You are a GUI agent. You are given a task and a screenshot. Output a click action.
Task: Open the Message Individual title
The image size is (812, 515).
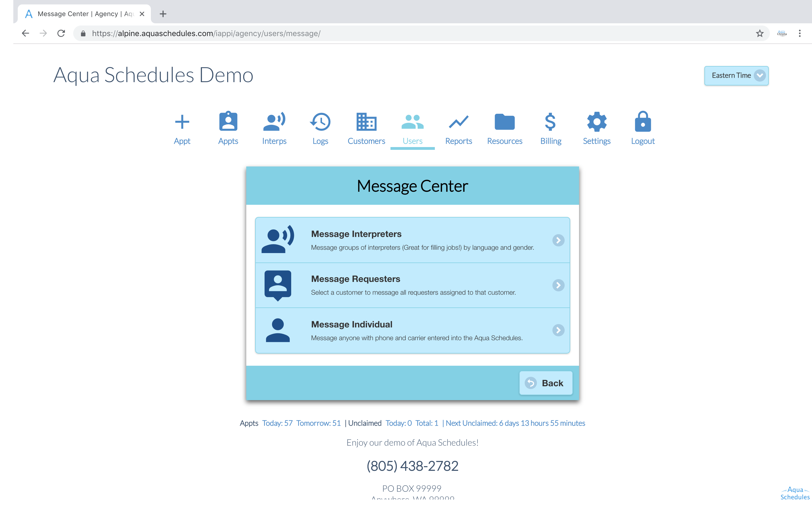pos(351,324)
